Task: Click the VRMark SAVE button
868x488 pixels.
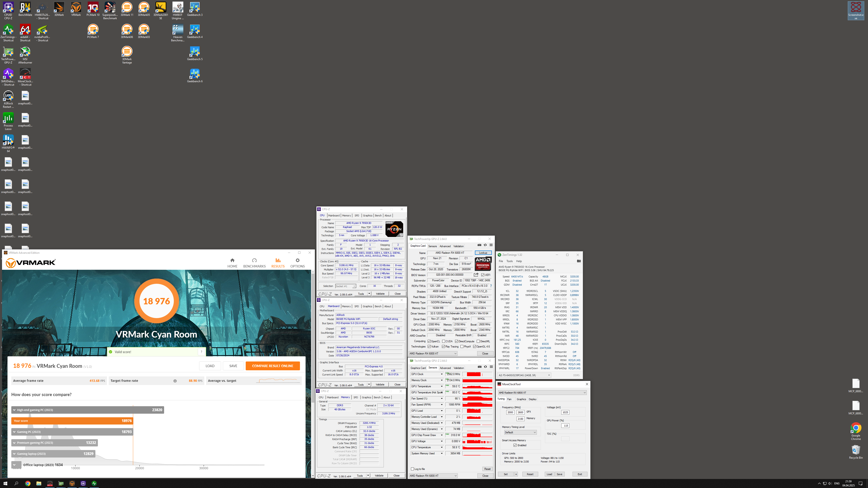Action: [x=233, y=366]
